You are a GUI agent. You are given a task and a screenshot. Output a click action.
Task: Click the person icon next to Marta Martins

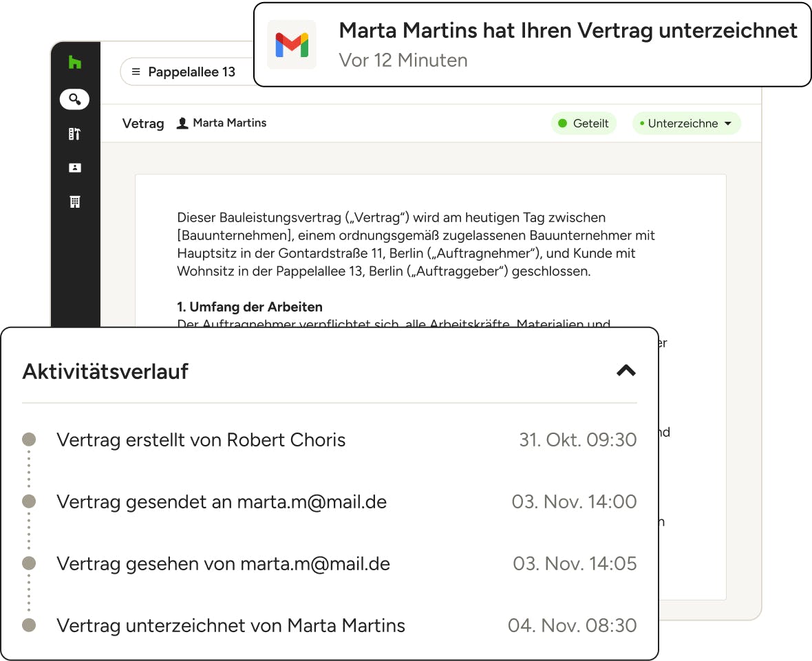182,124
